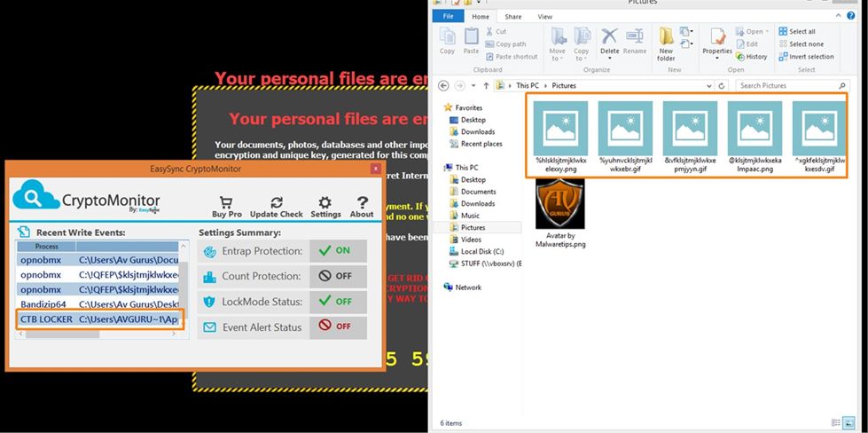Viewport: 868px width, 433px height.
Task: Select Documents under This PC
Action: 473,192
